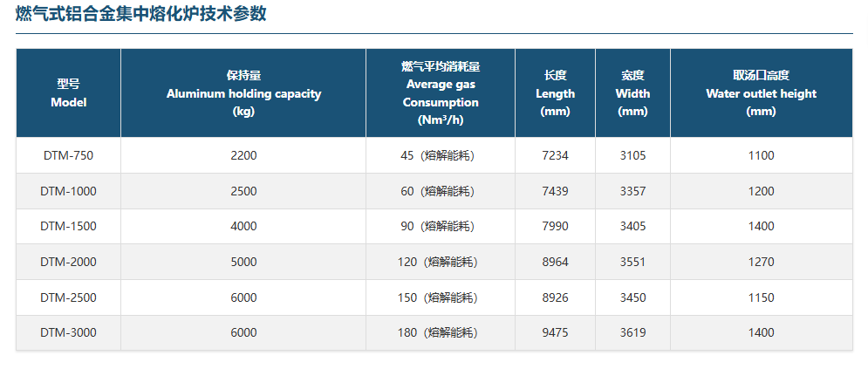Select the 180 gas consumption cell
868x369 pixels.
[x=441, y=332]
